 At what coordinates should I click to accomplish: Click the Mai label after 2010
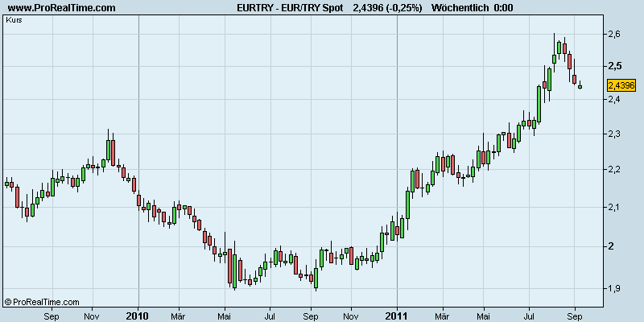[225, 316]
